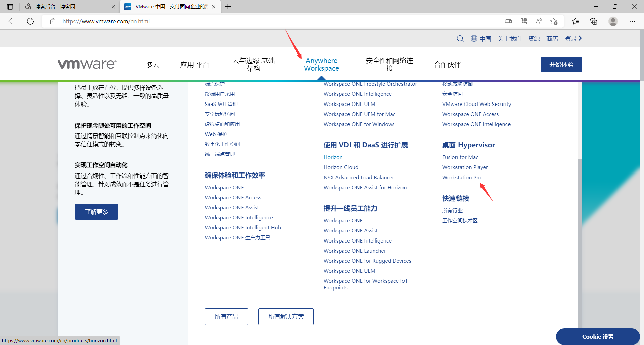644x345 pixels.
Task: Close the 博客后台 tab
Action: [x=113, y=7]
